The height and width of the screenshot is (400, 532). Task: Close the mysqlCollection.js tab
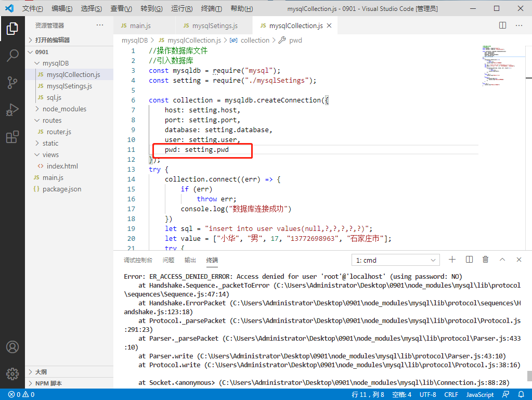[329, 26]
